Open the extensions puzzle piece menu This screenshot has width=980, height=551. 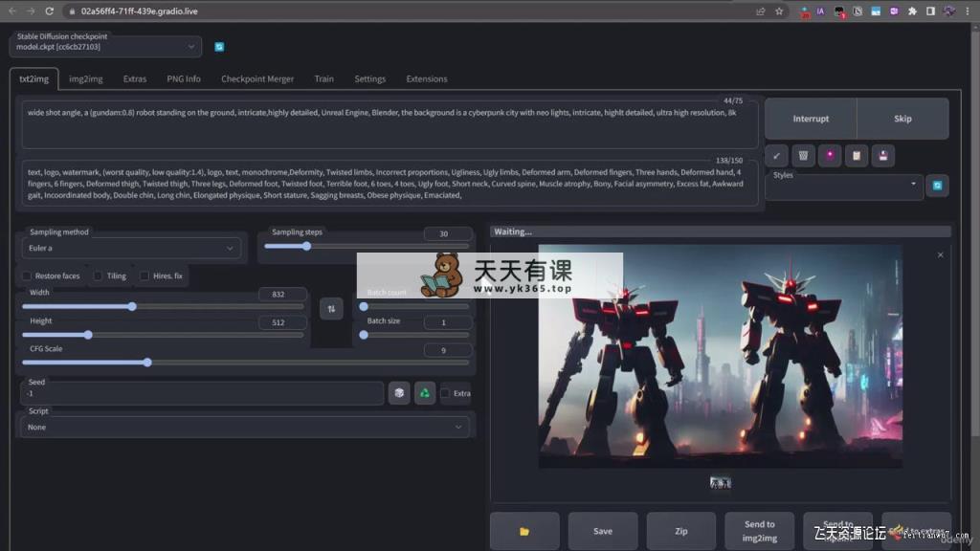coord(912,11)
